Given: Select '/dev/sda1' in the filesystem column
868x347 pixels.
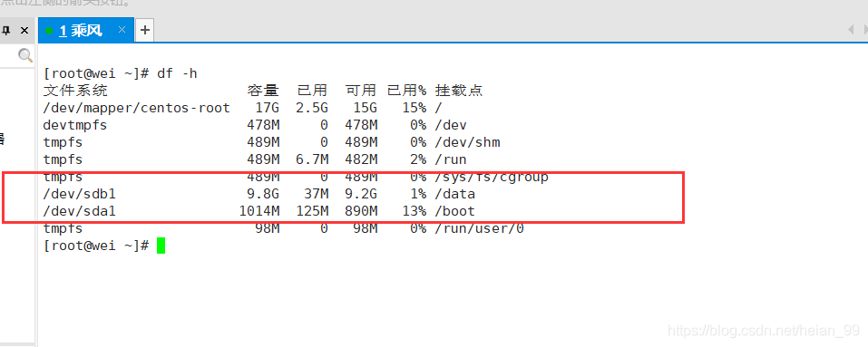Looking at the screenshot, I should pyautogui.click(x=79, y=211).
